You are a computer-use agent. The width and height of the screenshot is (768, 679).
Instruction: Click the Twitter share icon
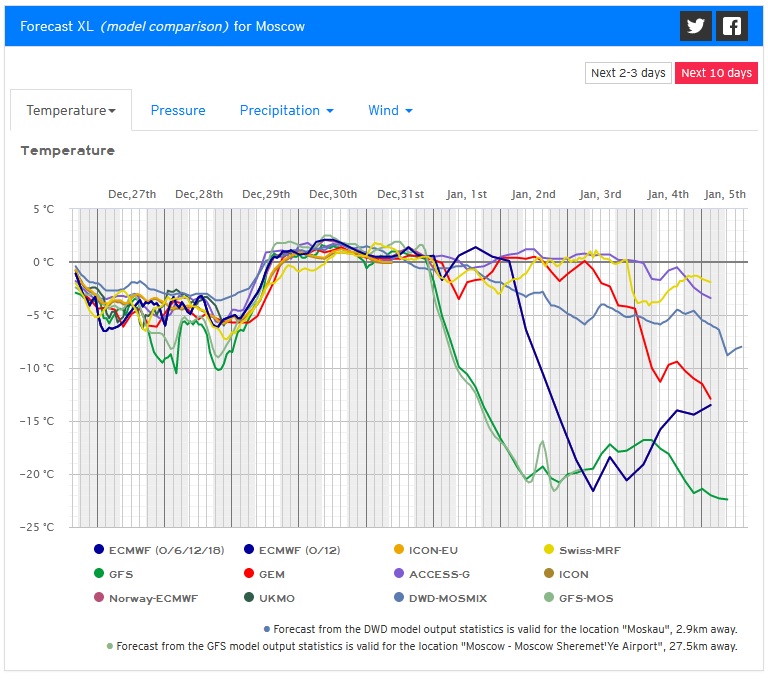(x=696, y=26)
